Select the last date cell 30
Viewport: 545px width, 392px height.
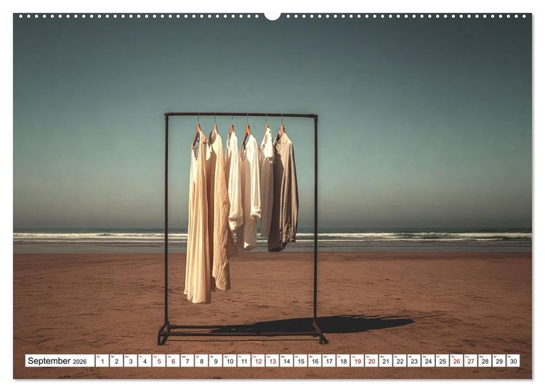(x=513, y=361)
